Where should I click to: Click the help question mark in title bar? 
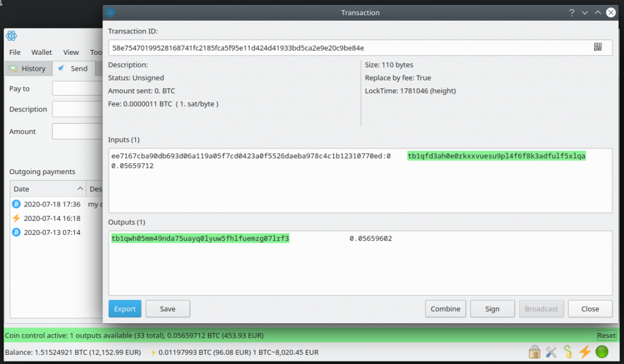(x=572, y=13)
